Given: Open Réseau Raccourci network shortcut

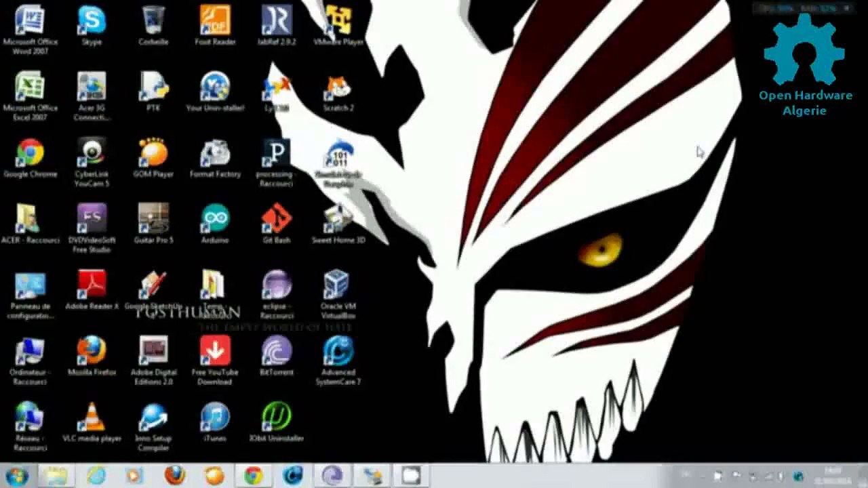Looking at the screenshot, I should coord(30,426).
